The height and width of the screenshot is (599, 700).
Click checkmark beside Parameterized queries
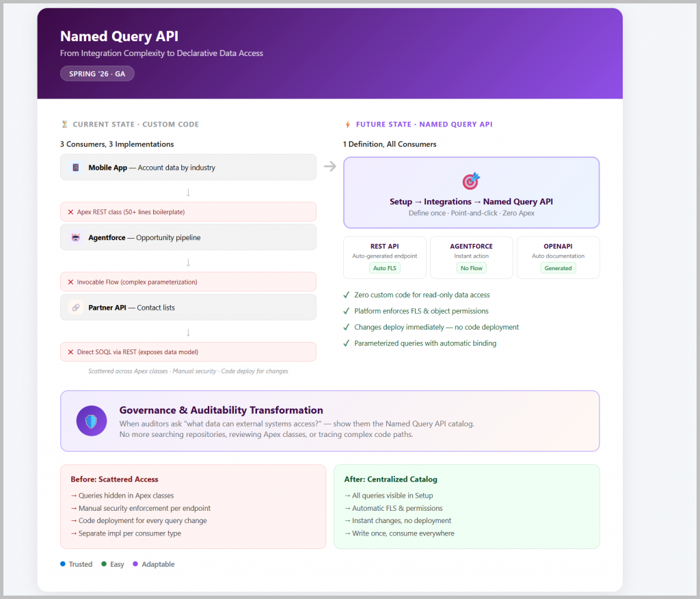pos(347,343)
